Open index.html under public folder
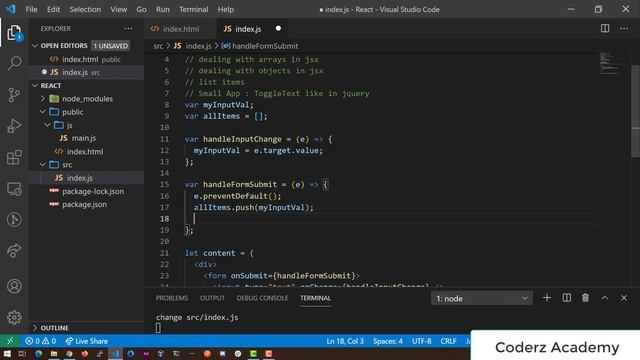640x360 pixels. pos(87,151)
